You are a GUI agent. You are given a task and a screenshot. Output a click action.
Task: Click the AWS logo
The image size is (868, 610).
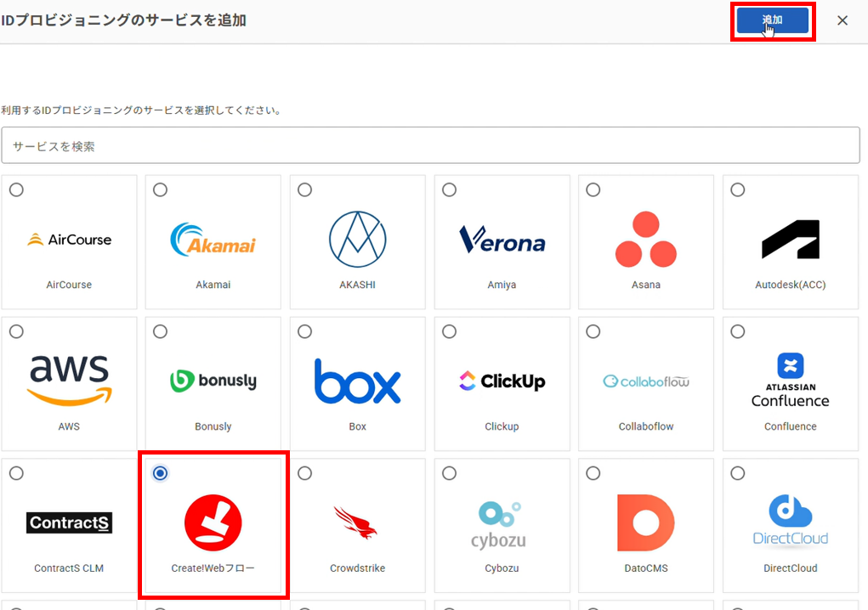69,381
